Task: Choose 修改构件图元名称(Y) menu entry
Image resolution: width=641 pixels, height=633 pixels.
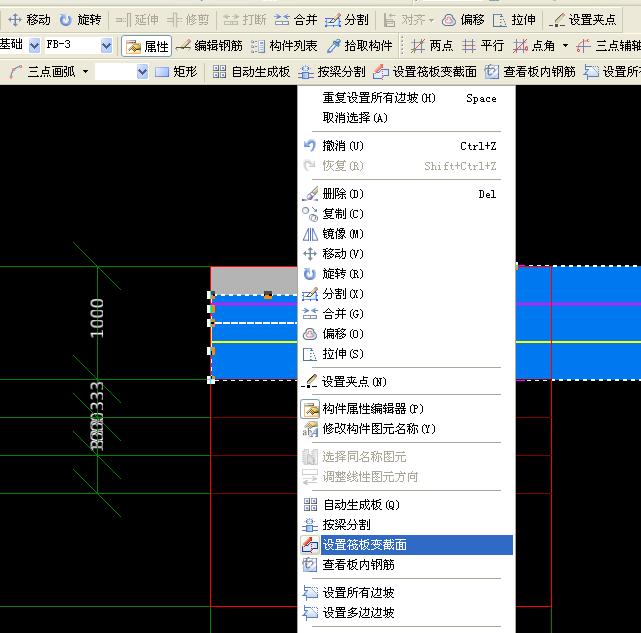Action: click(x=407, y=429)
